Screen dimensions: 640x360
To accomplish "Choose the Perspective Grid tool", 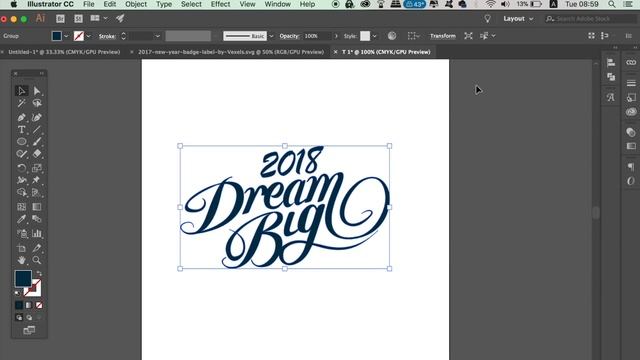I will tap(37, 192).
